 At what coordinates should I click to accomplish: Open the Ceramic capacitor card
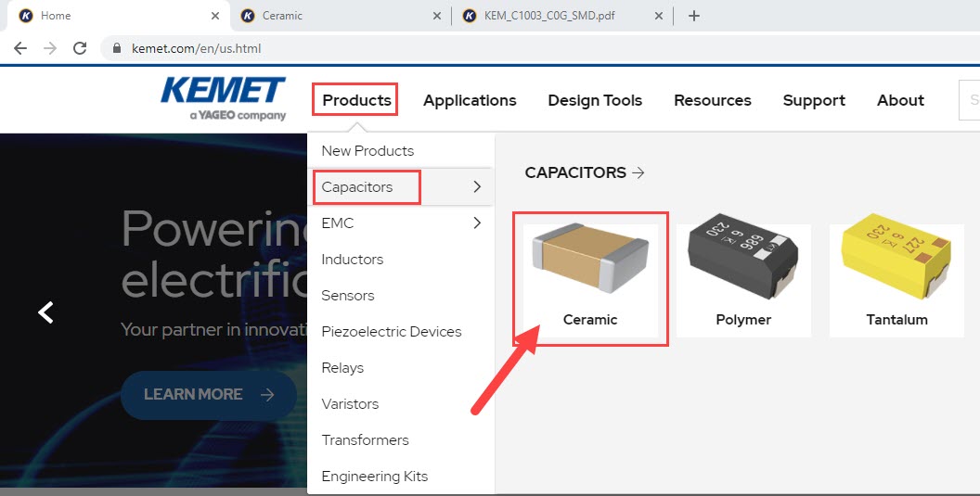590,281
